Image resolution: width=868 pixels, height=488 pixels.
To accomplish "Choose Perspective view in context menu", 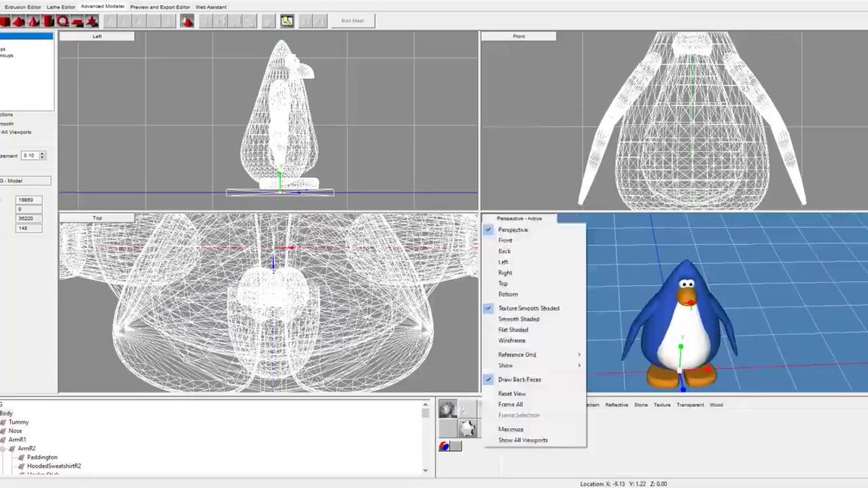I will click(x=513, y=230).
